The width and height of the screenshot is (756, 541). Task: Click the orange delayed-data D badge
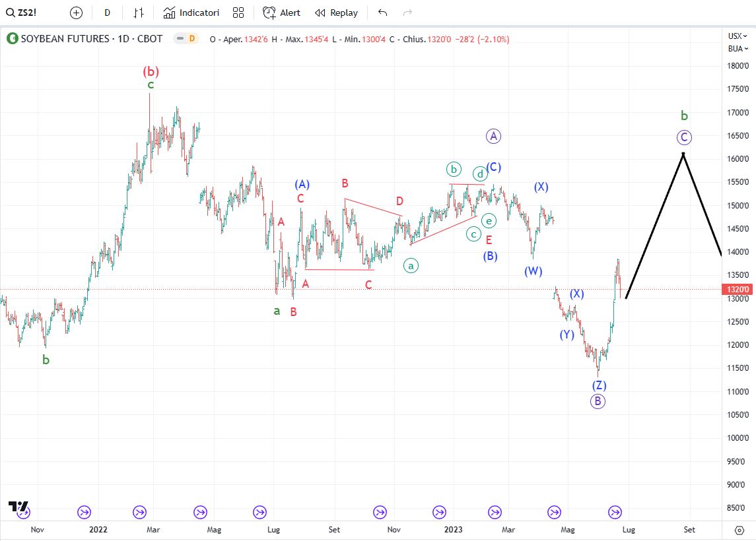192,38
